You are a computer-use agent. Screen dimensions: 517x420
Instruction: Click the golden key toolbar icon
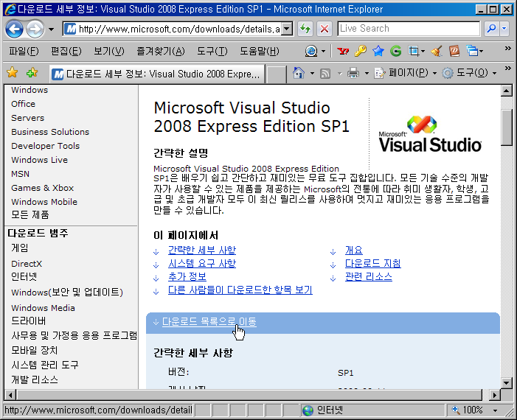(x=361, y=51)
